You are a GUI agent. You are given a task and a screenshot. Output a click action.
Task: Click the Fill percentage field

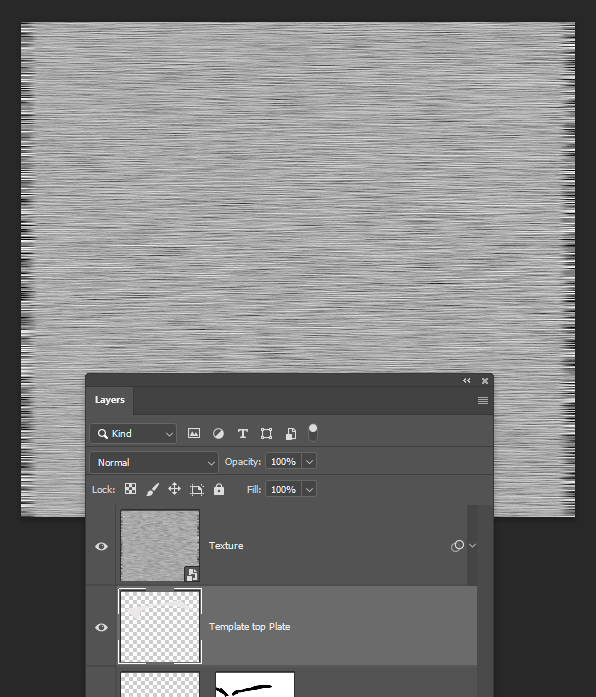coord(283,489)
